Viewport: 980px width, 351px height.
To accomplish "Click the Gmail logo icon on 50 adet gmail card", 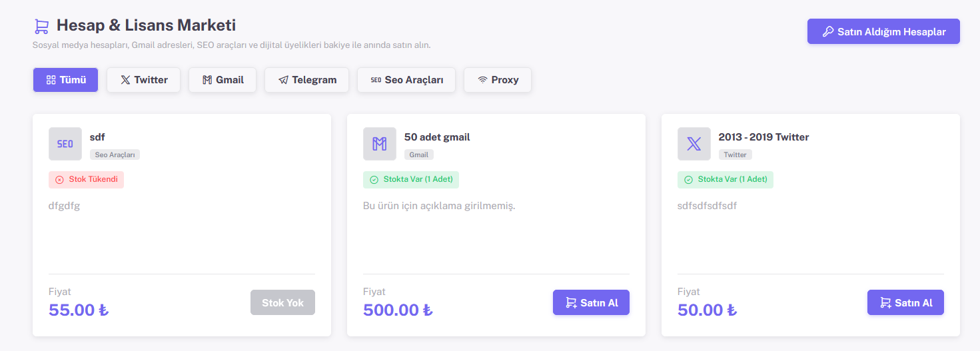I will [x=380, y=144].
